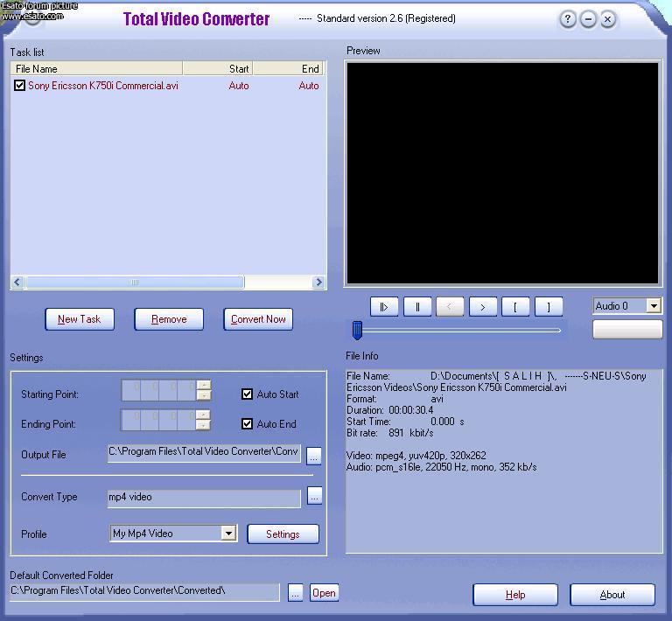Image resolution: width=672 pixels, height=621 pixels.
Task: Click the Video: mpeg4 info line
Action: tap(416, 456)
